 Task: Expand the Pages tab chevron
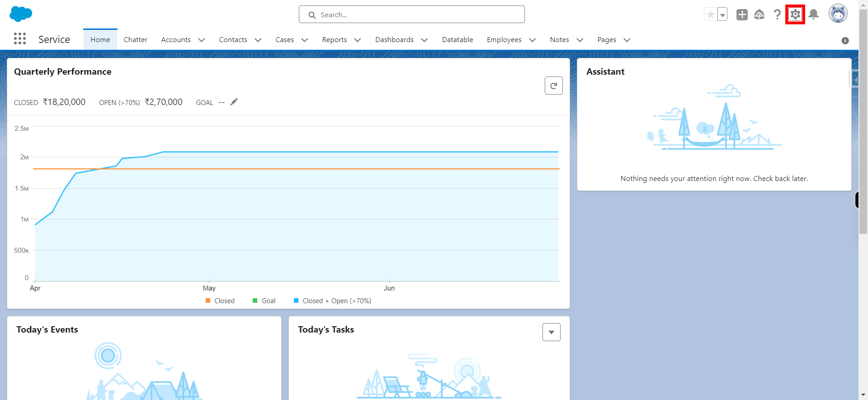point(627,40)
